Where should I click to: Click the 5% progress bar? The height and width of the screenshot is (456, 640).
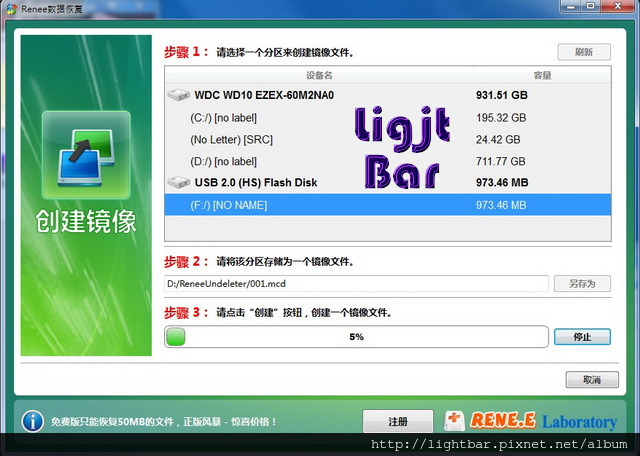click(356, 337)
